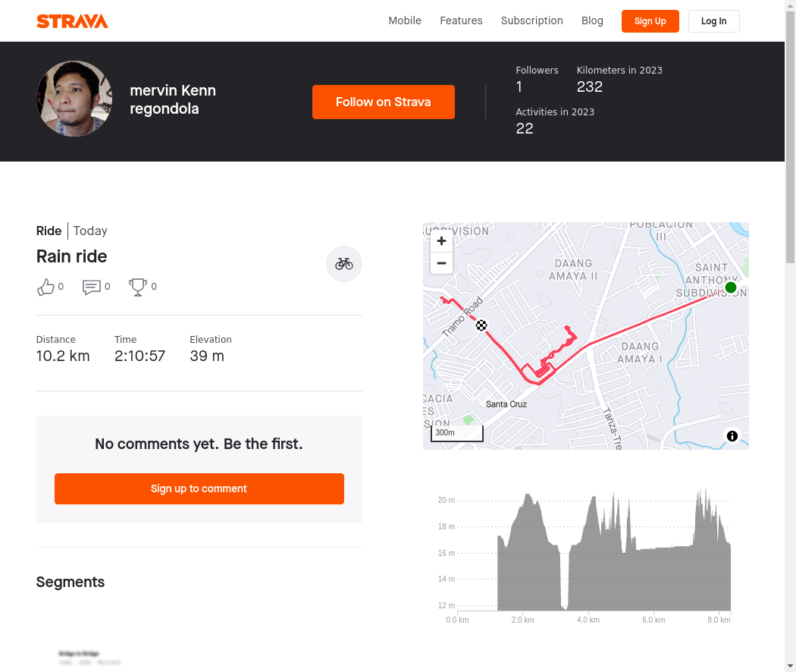
Task: Open map info attribution icon
Action: (x=732, y=436)
